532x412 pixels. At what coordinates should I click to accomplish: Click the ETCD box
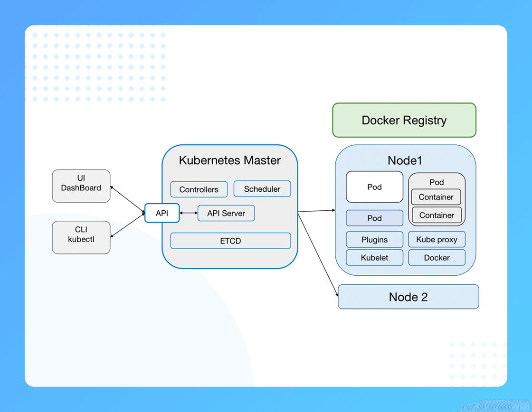point(230,241)
